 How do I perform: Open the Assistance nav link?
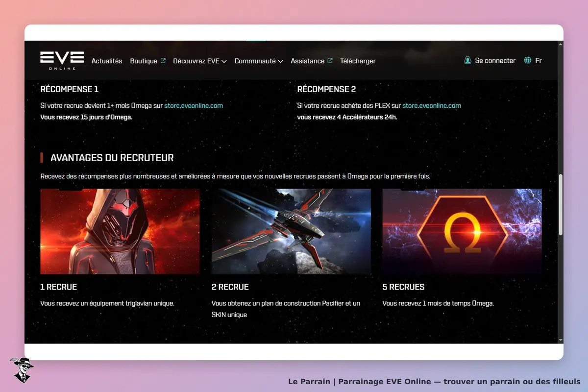[308, 61]
